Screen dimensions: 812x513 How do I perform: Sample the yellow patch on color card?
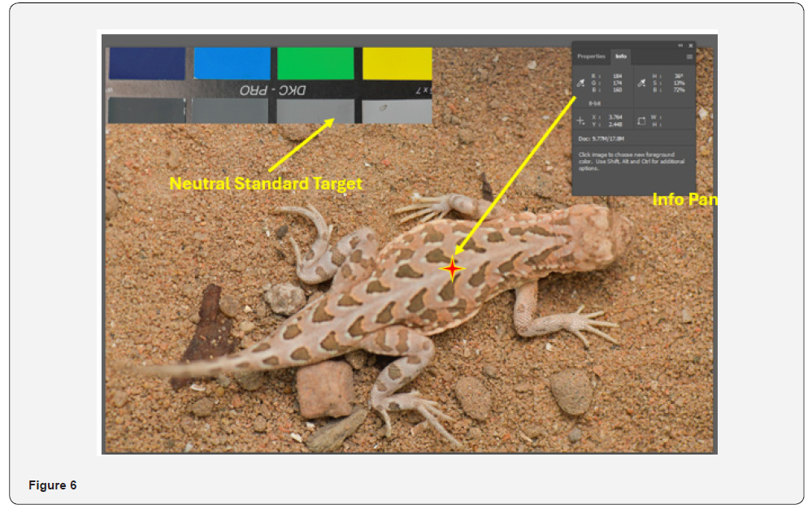(397, 63)
